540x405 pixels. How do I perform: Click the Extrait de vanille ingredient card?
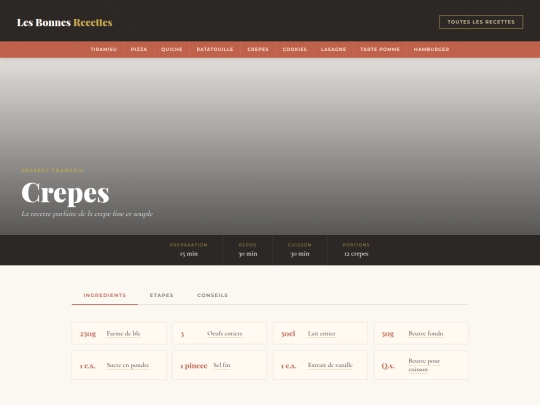(x=320, y=365)
